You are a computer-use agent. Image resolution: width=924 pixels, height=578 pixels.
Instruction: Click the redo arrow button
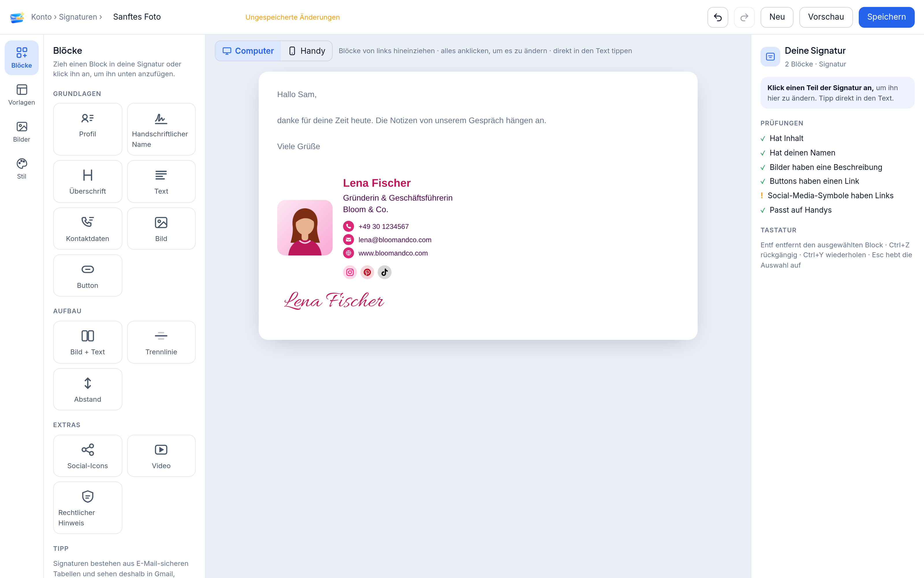[x=744, y=17]
